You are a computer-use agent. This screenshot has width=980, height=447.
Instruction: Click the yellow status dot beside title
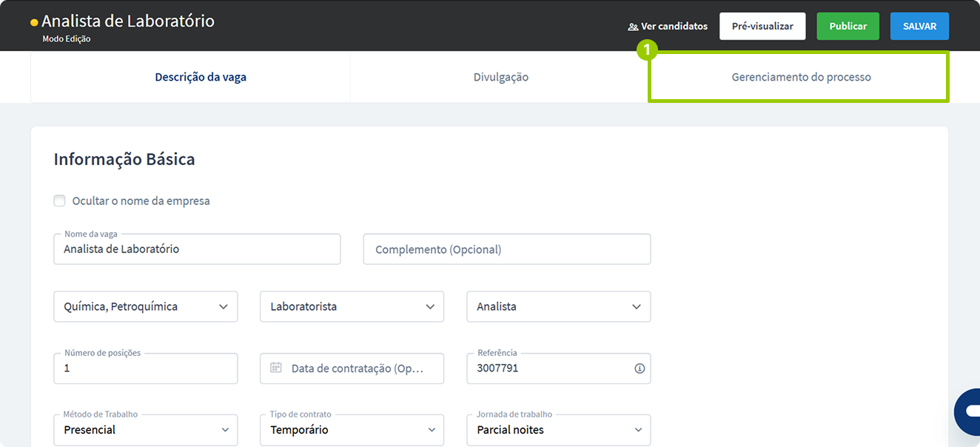pyautogui.click(x=34, y=23)
